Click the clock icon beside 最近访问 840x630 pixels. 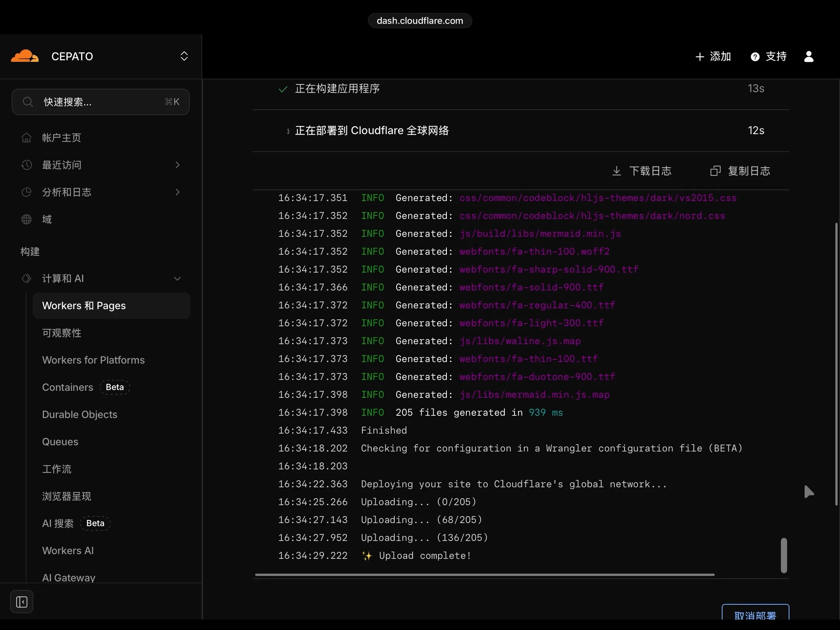pos(26,165)
